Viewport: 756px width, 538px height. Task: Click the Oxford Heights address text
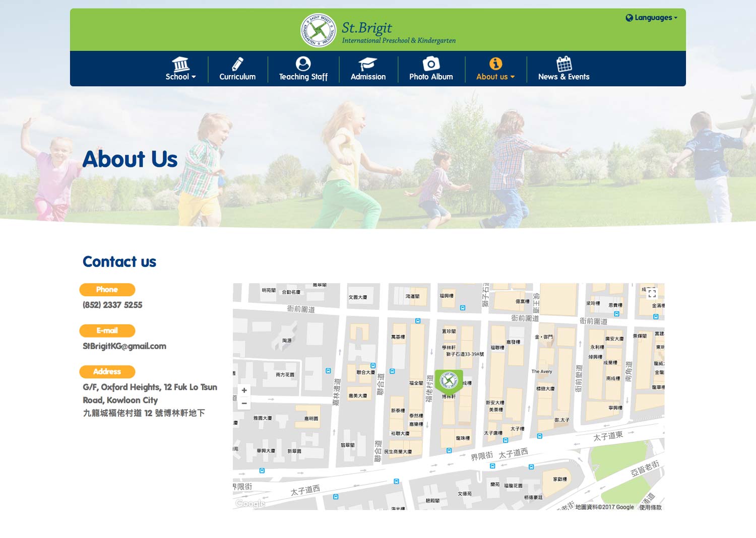[150, 393]
